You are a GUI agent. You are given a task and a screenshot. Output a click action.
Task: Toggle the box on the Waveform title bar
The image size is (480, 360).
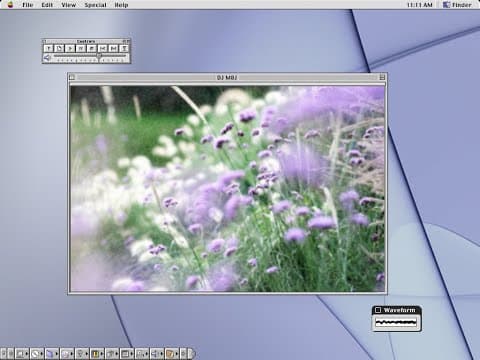(378, 310)
